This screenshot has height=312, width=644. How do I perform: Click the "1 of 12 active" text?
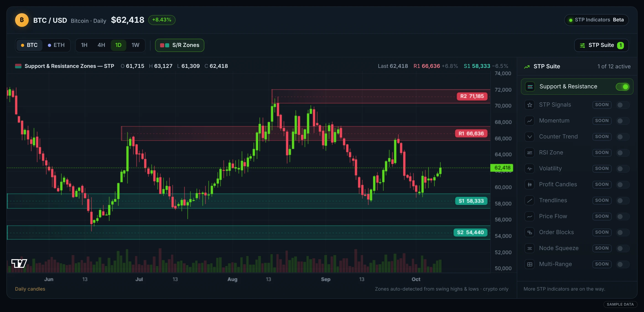614,66
